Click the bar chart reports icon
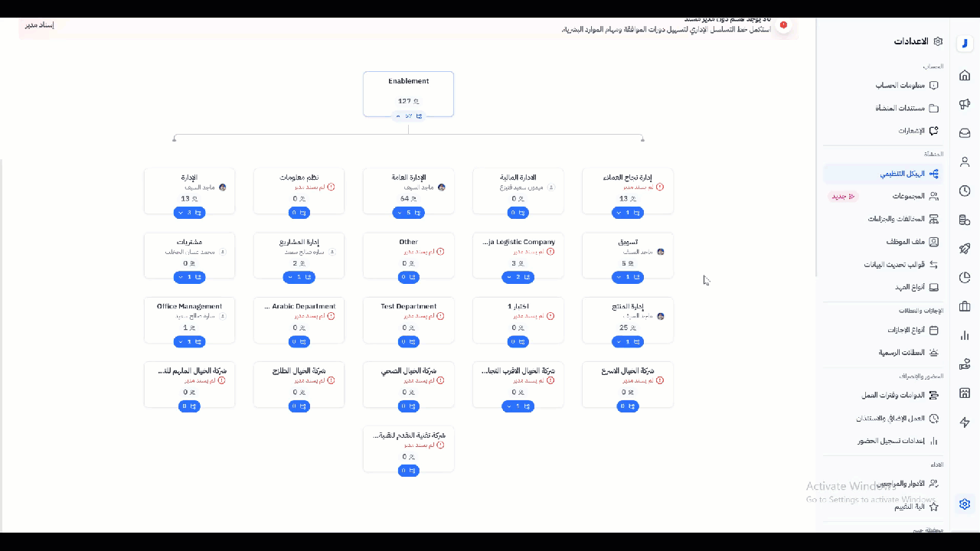980x551 pixels. click(x=965, y=335)
